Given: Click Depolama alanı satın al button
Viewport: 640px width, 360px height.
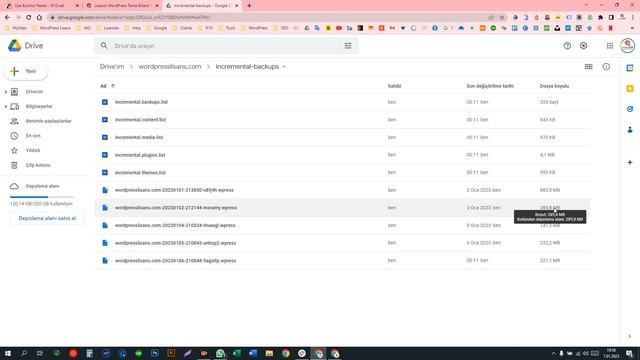Looking at the screenshot, I should coord(47,218).
